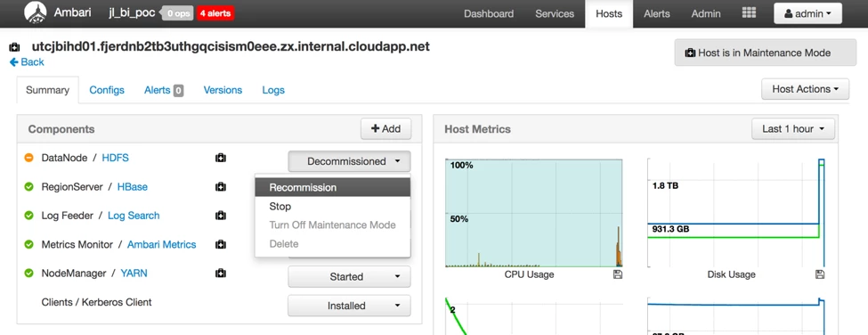
Task: Click the host name heading
Action: coord(231,46)
